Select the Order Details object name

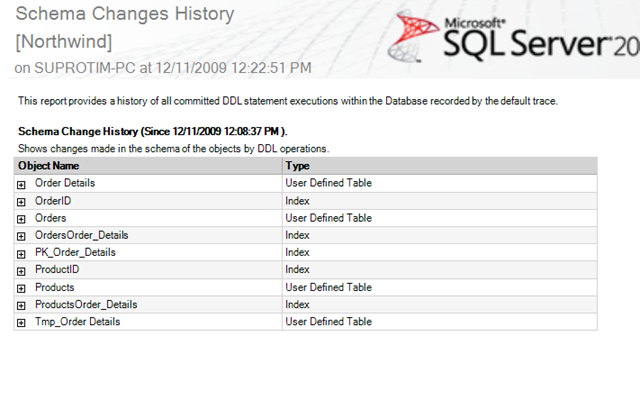point(65,183)
